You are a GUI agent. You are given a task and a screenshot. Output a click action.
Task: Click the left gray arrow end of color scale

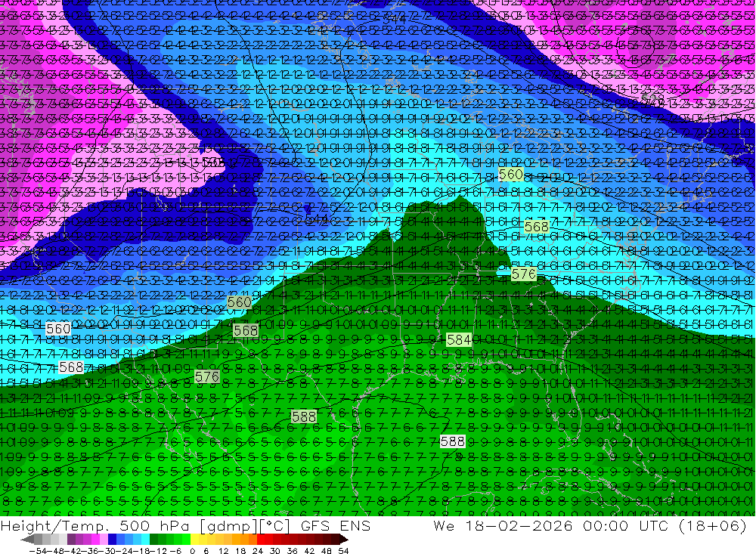[27, 539]
